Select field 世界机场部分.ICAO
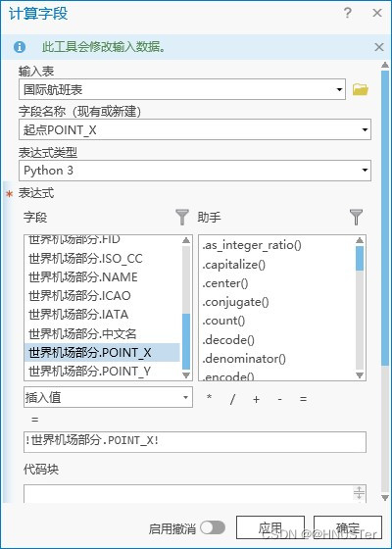Viewport: 392px width, 549px height. 102,296
